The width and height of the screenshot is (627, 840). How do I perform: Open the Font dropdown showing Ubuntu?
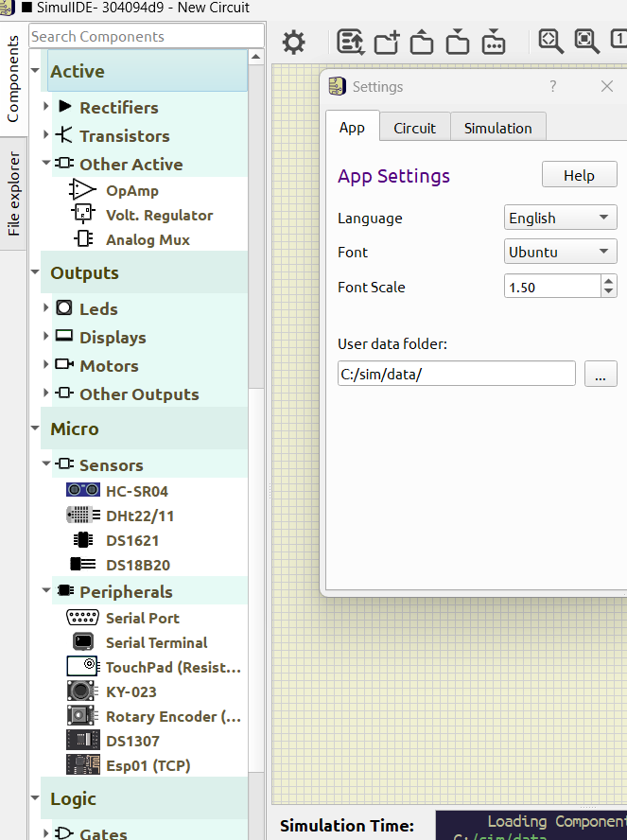[x=561, y=253]
